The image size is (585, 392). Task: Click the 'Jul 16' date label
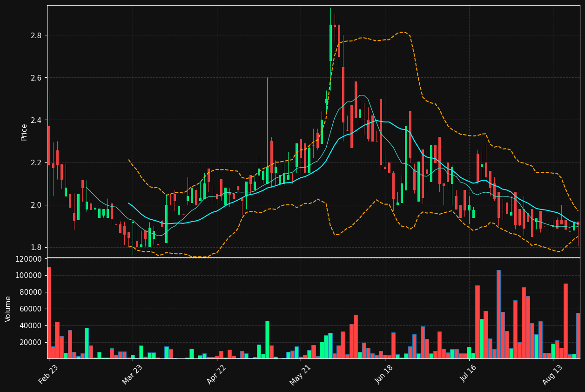coord(469,374)
